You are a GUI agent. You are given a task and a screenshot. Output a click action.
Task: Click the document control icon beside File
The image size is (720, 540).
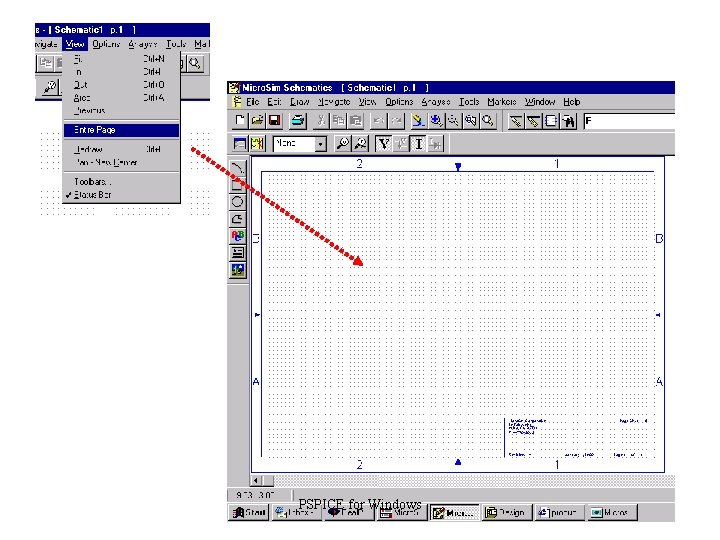(x=237, y=102)
